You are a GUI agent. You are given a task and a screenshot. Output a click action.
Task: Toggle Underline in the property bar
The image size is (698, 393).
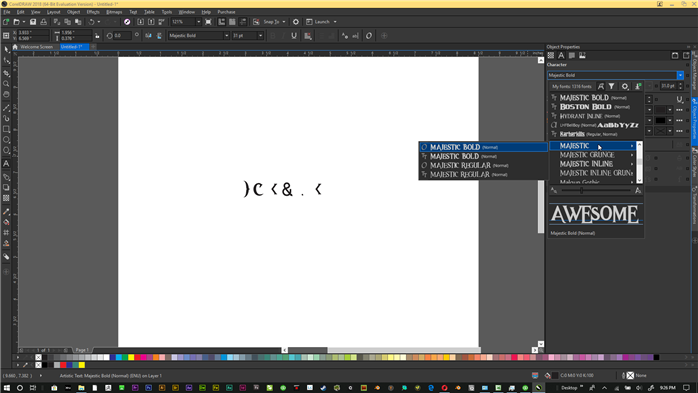tap(294, 36)
